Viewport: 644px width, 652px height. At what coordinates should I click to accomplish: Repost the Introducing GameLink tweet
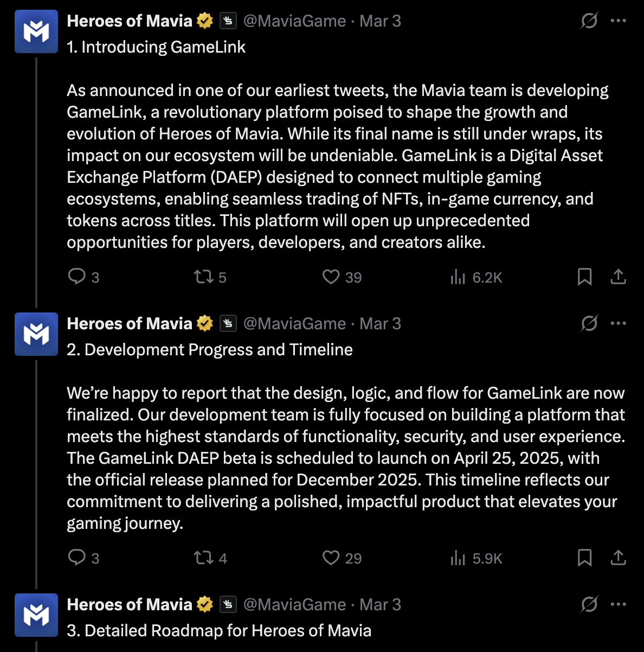point(204,277)
